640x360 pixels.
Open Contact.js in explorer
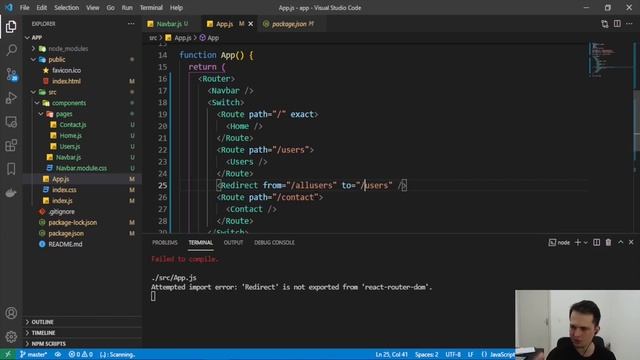point(73,124)
